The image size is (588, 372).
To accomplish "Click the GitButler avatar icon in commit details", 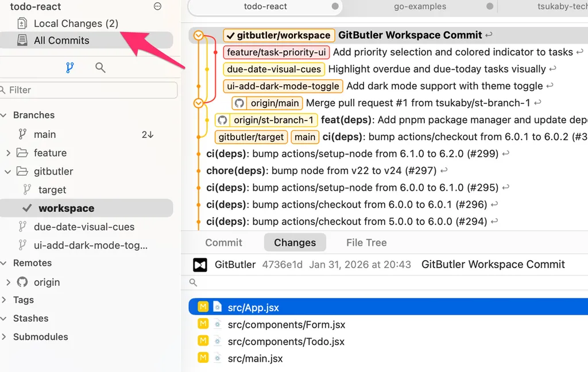I will pos(200,265).
